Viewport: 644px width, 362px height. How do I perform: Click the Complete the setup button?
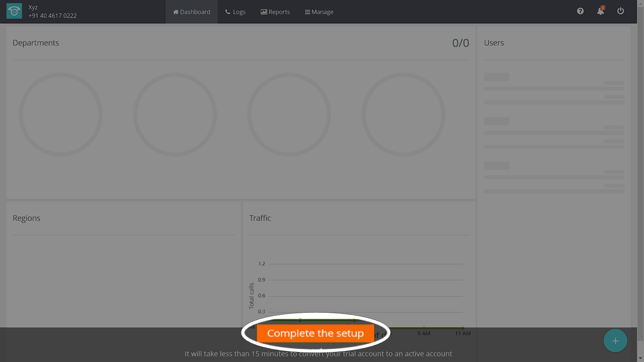pos(315,333)
